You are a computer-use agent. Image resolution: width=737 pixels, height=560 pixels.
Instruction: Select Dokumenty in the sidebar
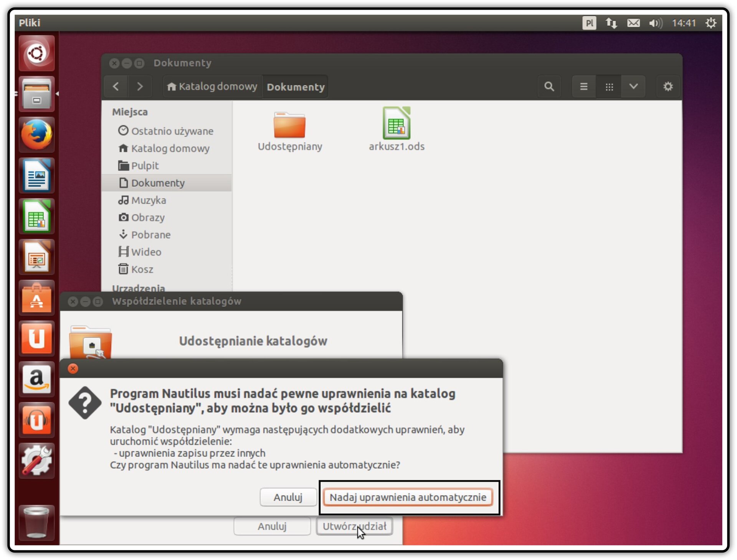(x=166, y=183)
